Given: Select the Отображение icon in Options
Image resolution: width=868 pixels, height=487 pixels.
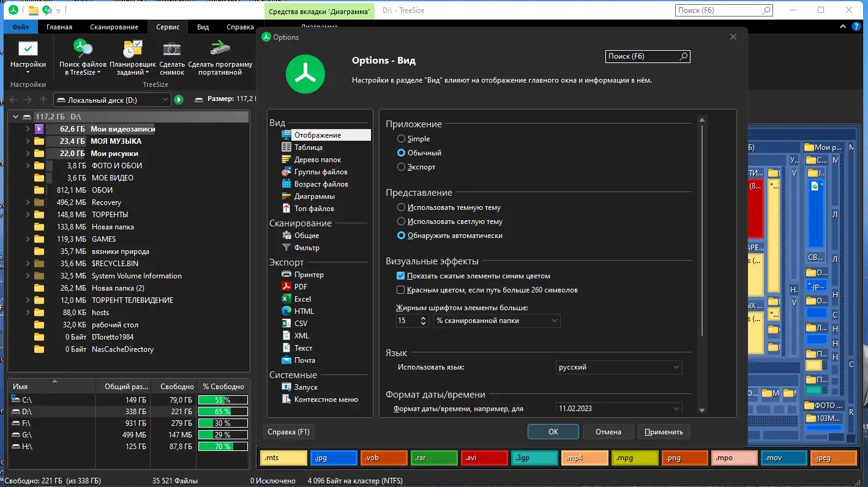Looking at the screenshot, I should click(x=286, y=135).
